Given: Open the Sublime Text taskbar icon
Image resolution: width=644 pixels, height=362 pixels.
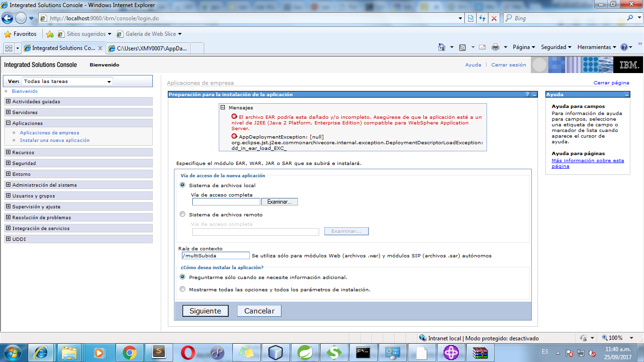Looking at the screenshot, I should (159, 352).
